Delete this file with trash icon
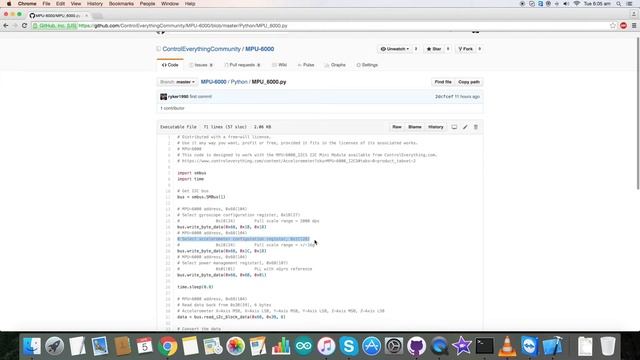 point(476,127)
